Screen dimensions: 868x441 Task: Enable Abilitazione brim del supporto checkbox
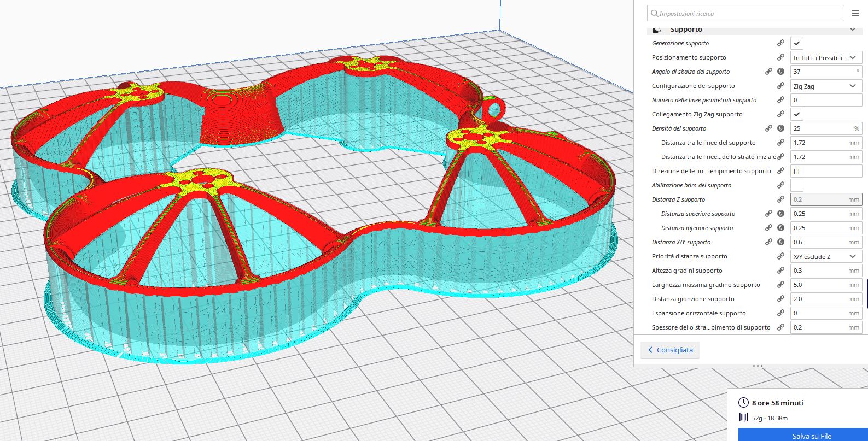(797, 185)
